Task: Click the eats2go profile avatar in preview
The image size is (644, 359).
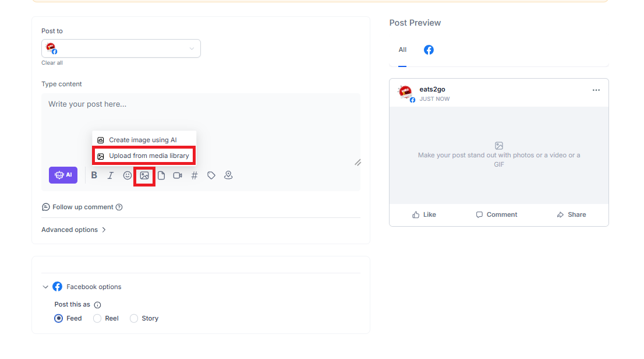Action: coord(406,93)
